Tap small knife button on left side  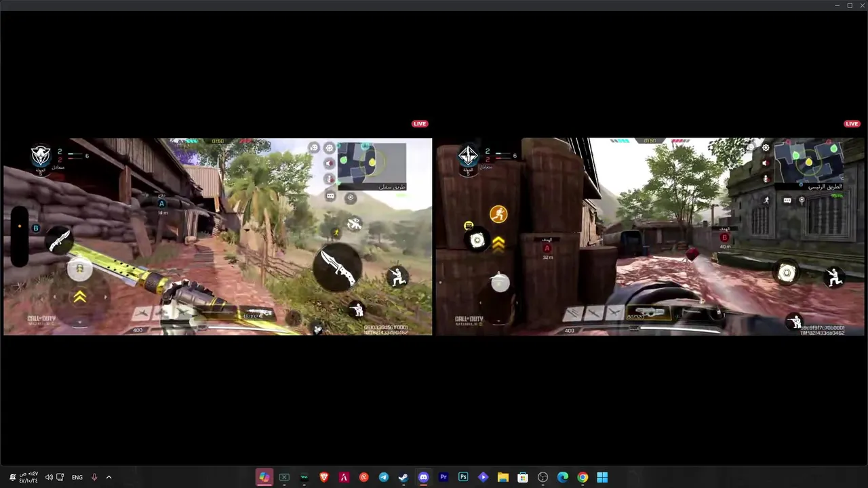(x=59, y=242)
